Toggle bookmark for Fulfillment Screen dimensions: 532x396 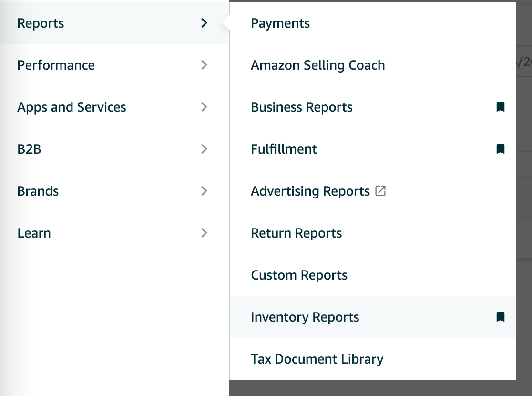pos(500,149)
